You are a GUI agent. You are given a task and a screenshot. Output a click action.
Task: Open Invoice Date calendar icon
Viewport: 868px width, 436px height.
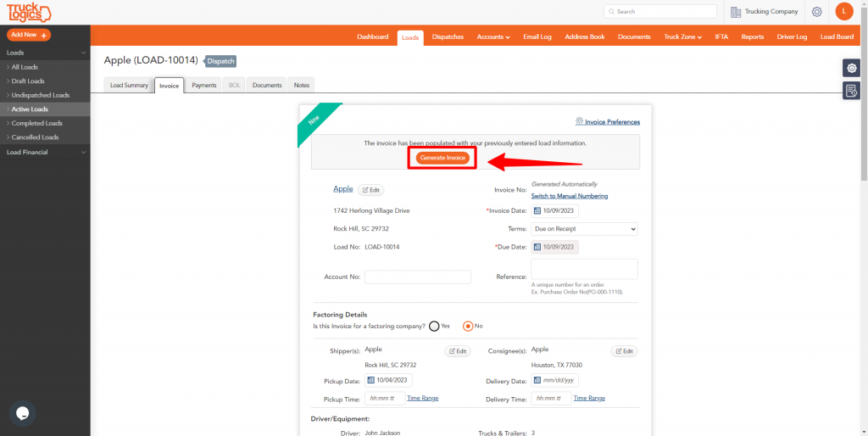[537, 210]
